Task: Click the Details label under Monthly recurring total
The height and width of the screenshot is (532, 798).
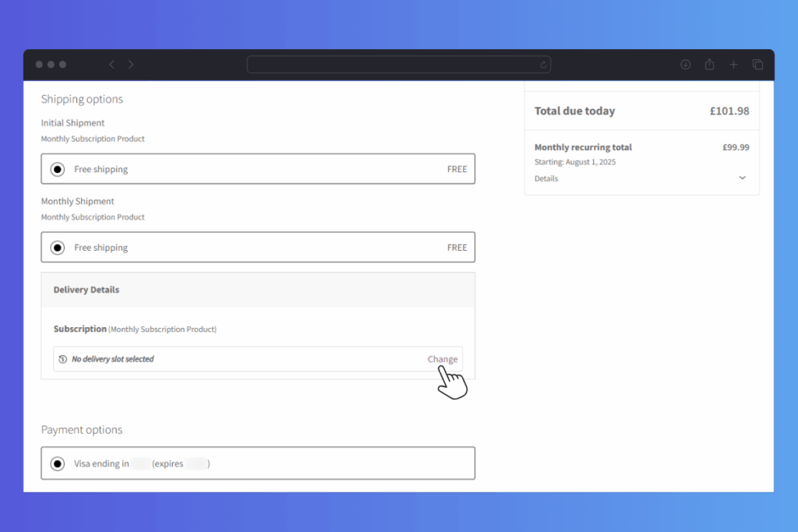Action: click(546, 178)
